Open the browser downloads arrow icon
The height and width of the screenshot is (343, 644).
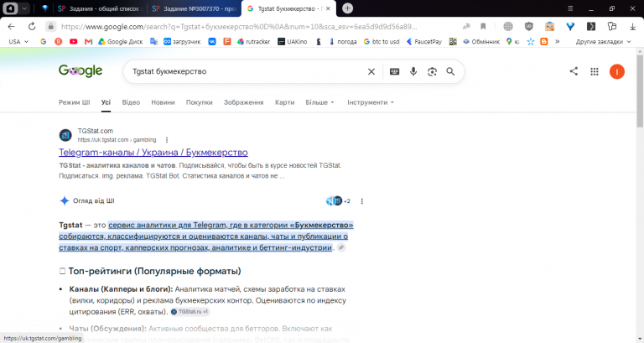[x=632, y=27]
